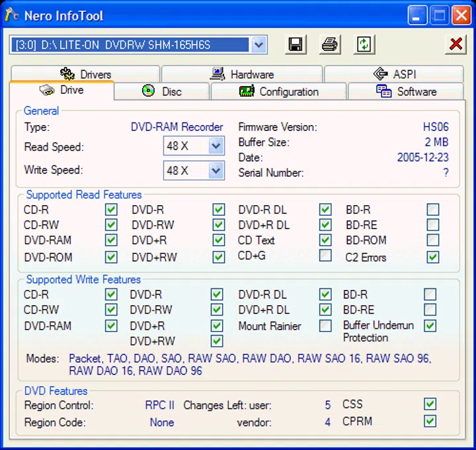476x450 pixels.
Task: Click the Region Code None value
Action: pos(162,422)
